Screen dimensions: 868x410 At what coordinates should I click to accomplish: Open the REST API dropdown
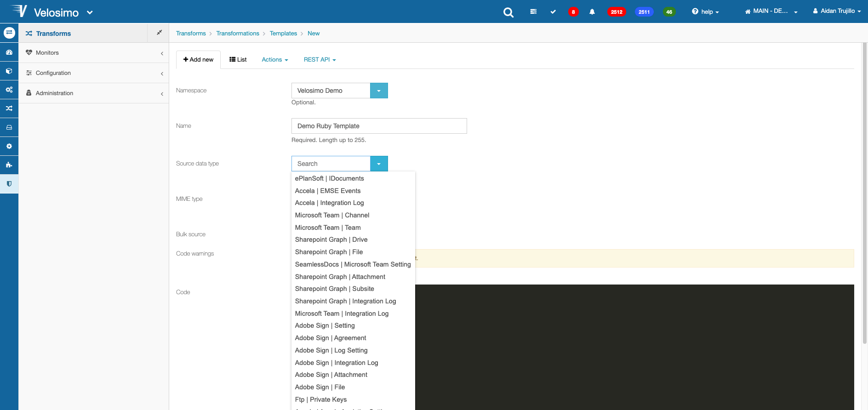pyautogui.click(x=320, y=60)
